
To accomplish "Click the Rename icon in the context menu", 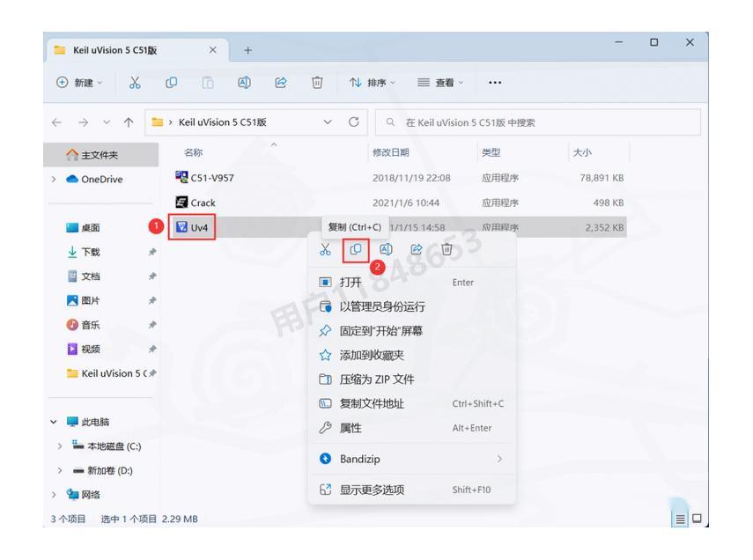I will [x=386, y=249].
